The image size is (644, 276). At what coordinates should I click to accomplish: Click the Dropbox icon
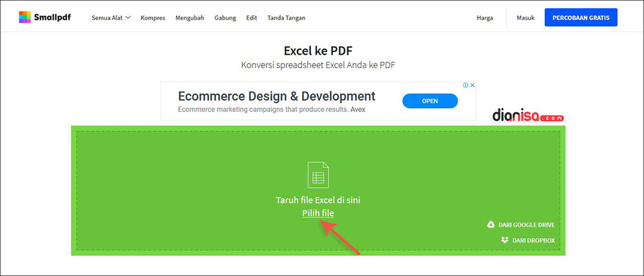pyautogui.click(x=504, y=240)
